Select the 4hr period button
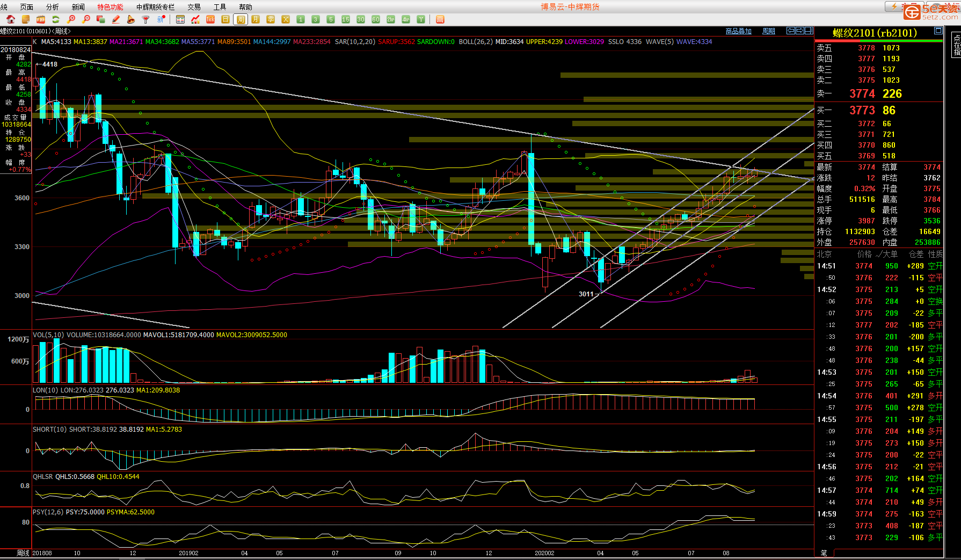 tap(406, 19)
